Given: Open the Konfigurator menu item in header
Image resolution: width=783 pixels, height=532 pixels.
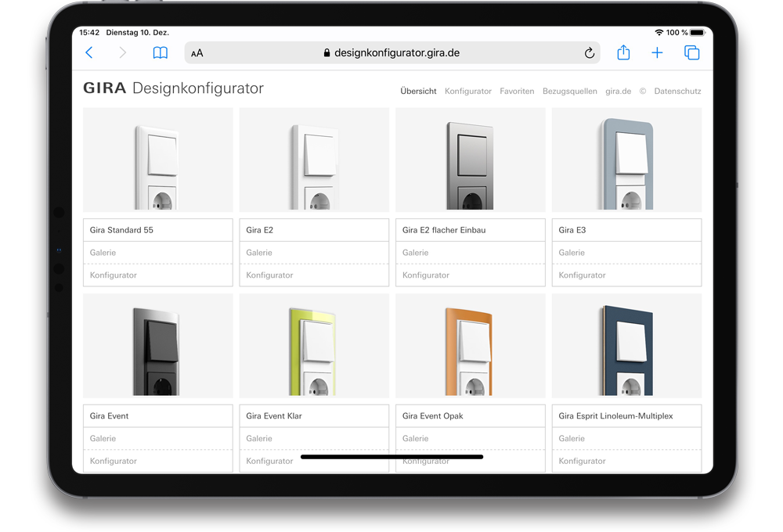Looking at the screenshot, I should tap(468, 92).
